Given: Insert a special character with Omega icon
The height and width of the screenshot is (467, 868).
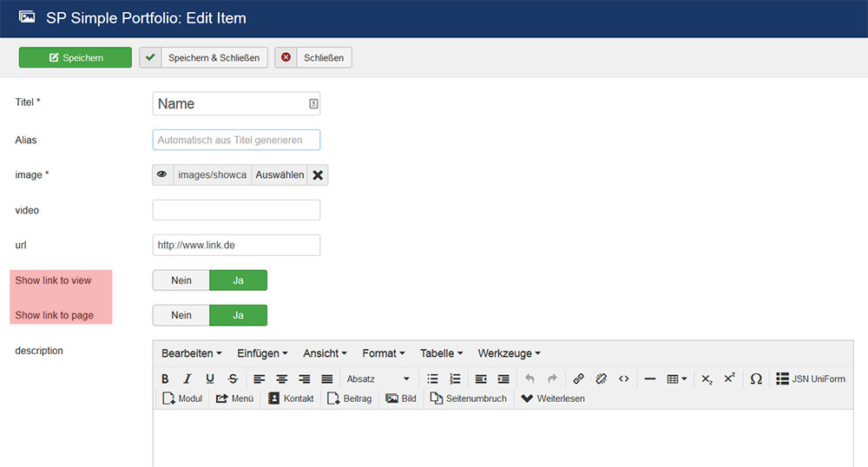Looking at the screenshot, I should pyautogui.click(x=756, y=379).
